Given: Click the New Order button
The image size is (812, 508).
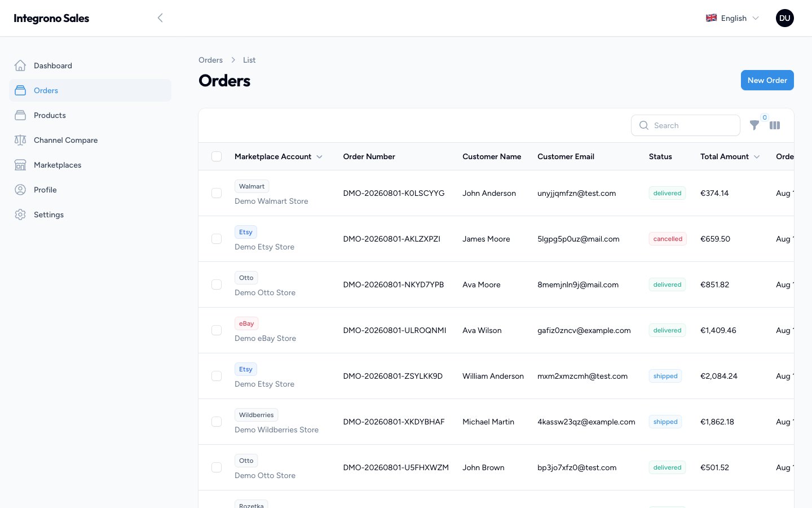Looking at the screenshot, I should (x=767, y=80).
